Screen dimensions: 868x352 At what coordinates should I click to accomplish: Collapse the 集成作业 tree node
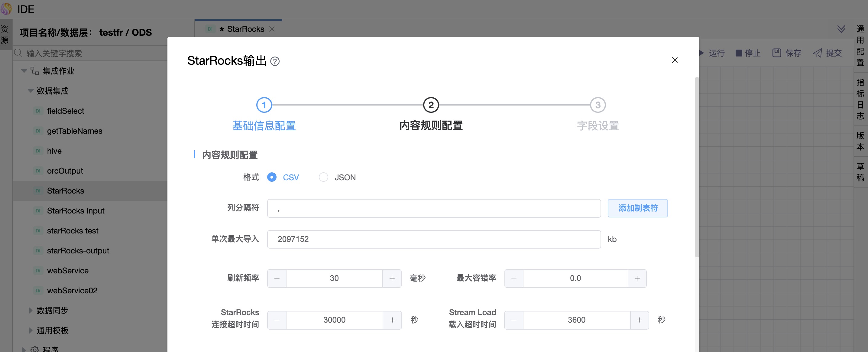(24, 71)
